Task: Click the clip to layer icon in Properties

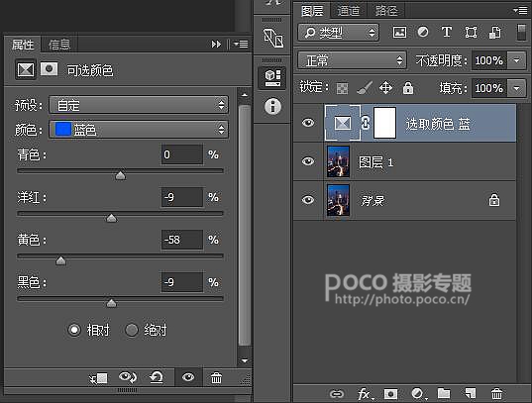Action: coord(98,378)
